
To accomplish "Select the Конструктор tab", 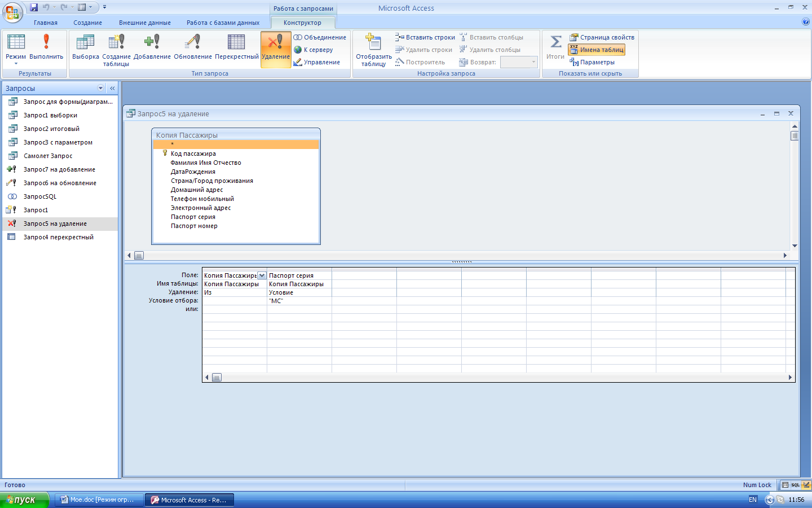I will 302,23.
